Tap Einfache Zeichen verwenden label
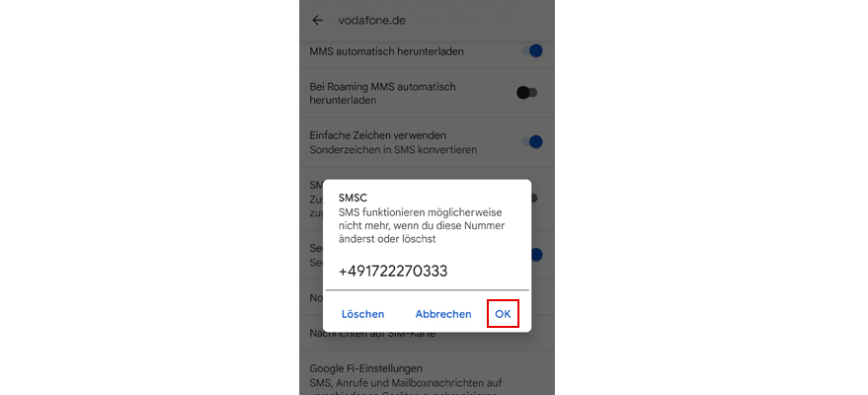 pos(378,135)
